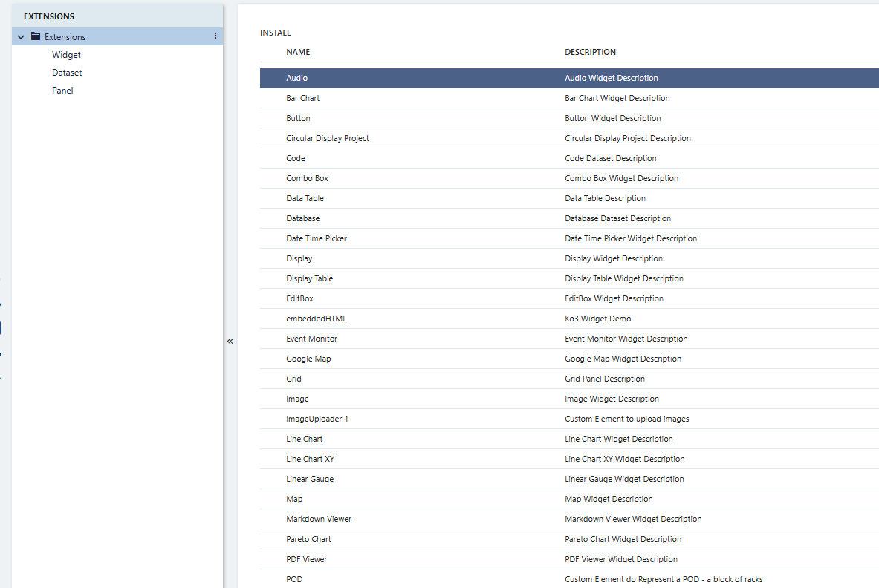Choose the Google Map extension
Viewport: 879px width, 588px height.
308,359
